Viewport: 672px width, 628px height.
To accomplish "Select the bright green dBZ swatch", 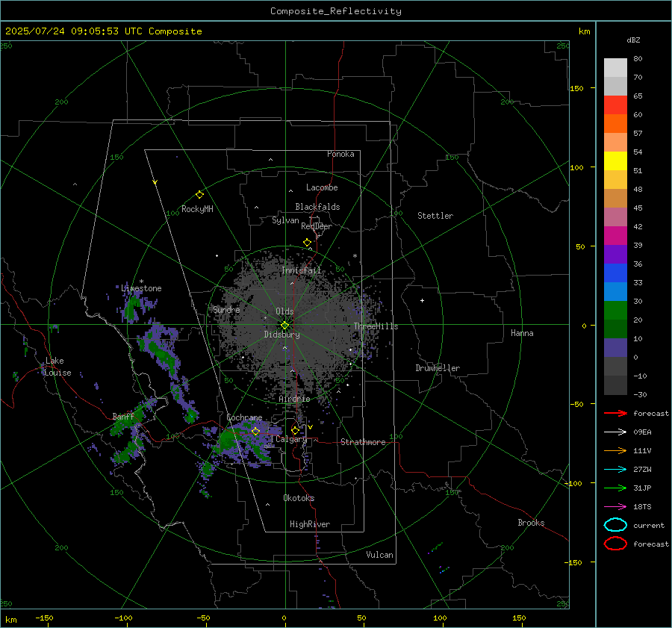I will [615, 311].
